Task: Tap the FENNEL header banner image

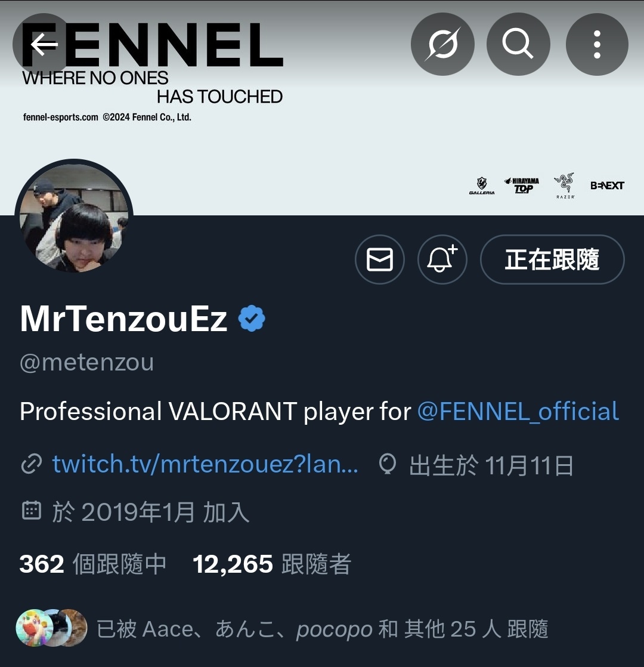Action: click(x=322, y=107)
